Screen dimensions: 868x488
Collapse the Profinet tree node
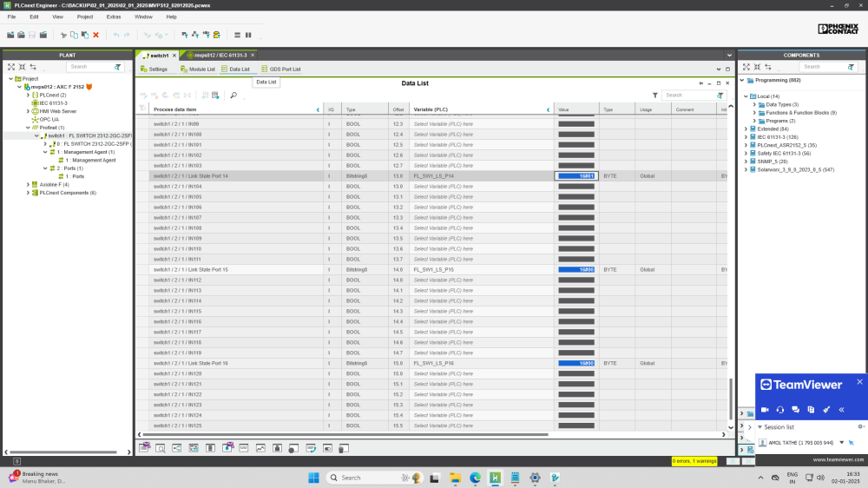coord(28,128)
